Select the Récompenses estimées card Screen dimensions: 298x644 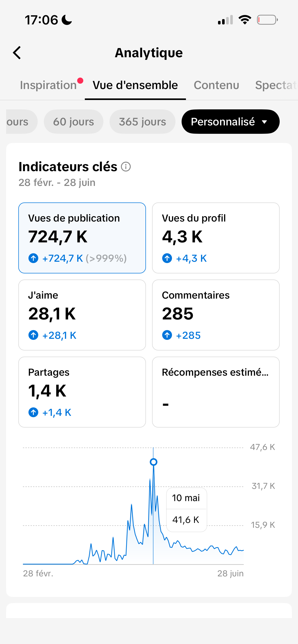tap(216, 392)
